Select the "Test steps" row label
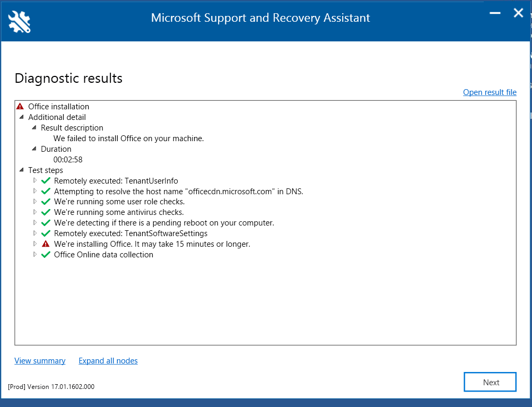Viewport: 532px width, 407px height. 46,170
